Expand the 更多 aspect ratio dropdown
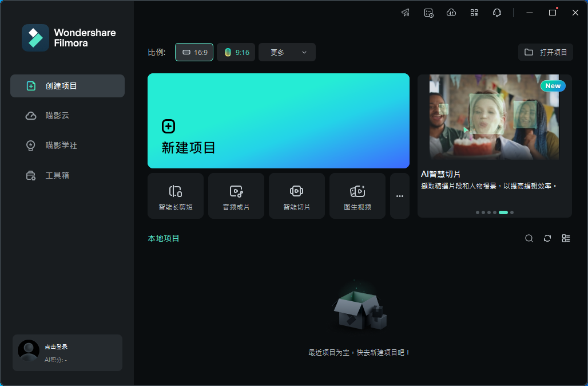Viewport: 588px width, 386px height. (287, 52)
